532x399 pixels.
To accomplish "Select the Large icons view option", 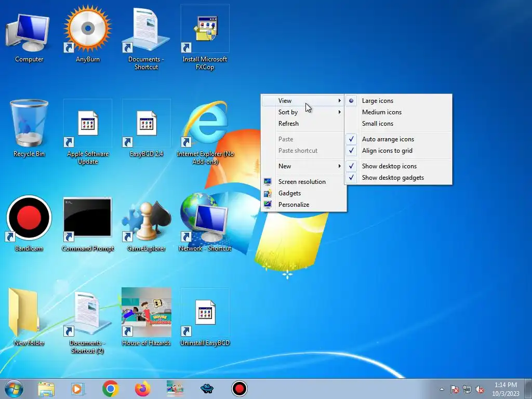I will click(398, 101).
